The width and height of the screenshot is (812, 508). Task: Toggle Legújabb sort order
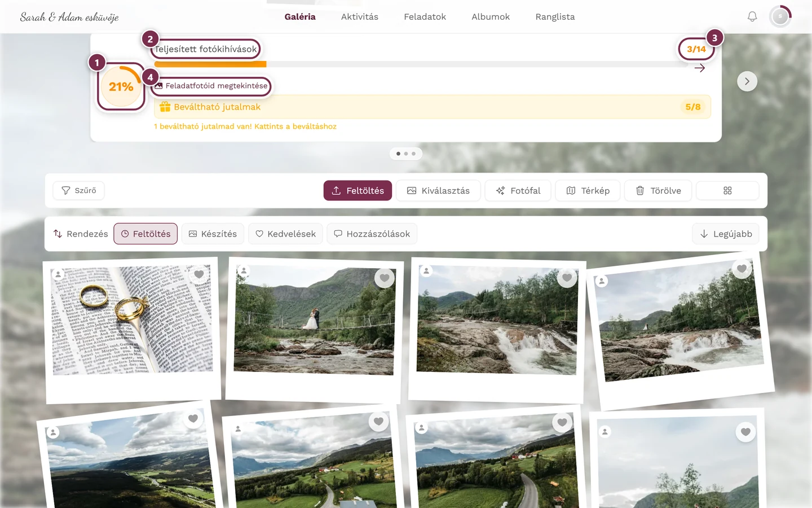click(x=726, y=234)
